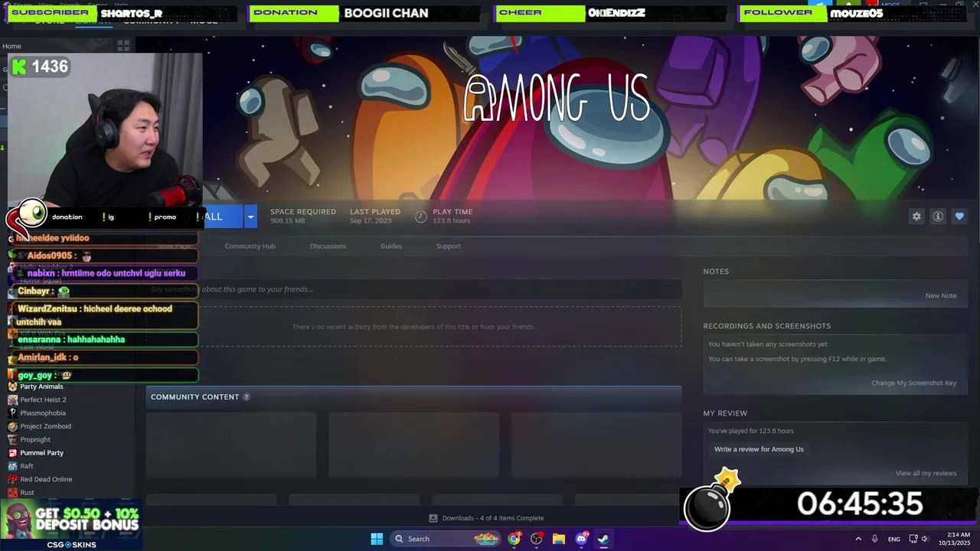Open the Guides tab
Image resolution: width=980 pixels, height=551 pixels.
(391, 246)
